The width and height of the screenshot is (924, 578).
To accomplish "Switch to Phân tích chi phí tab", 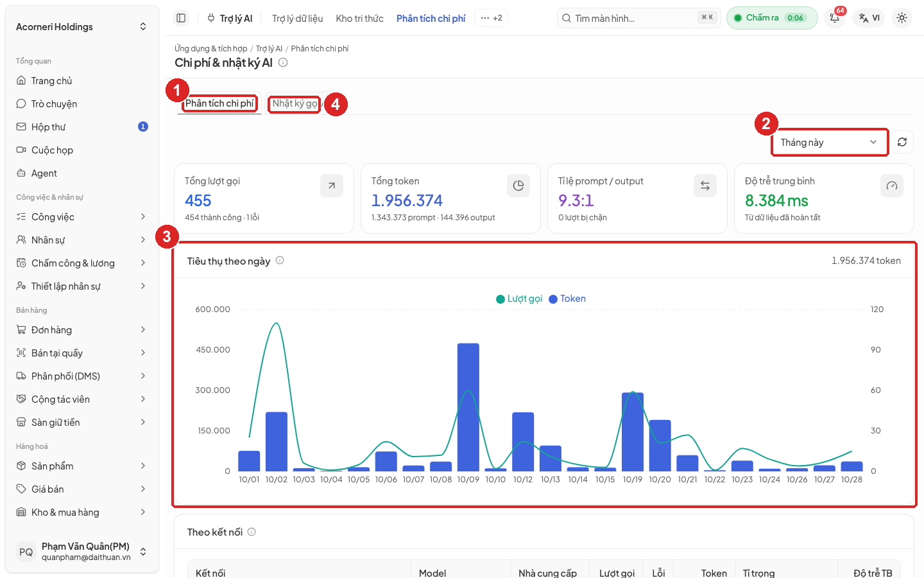I will coord(219,103).
